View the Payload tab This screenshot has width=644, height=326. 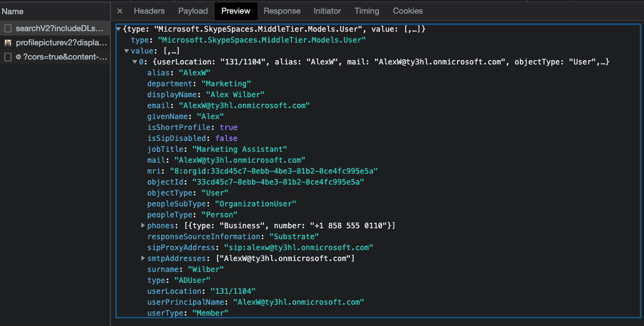[192, 11]
